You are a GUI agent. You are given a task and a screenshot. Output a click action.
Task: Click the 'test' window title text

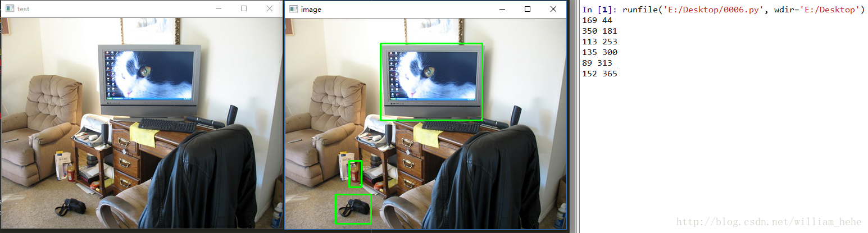23,10
